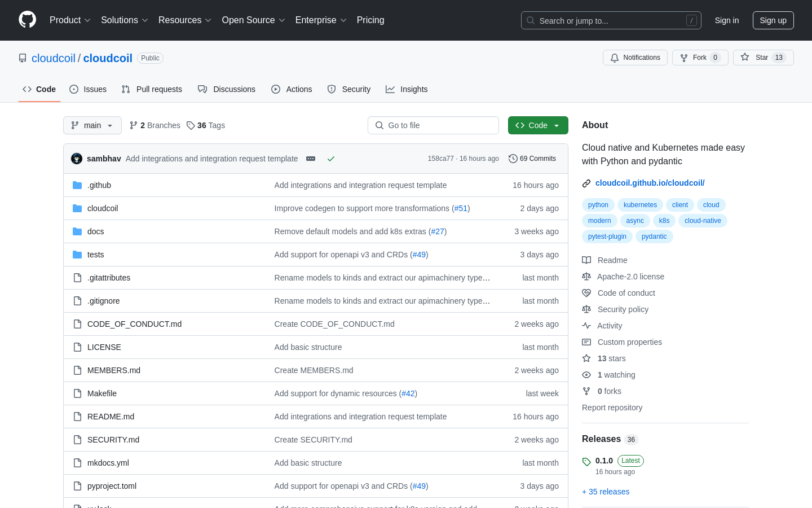Click the Search or jump to field
The width and height of the screenshot is (812, 508).
(611, 20)
